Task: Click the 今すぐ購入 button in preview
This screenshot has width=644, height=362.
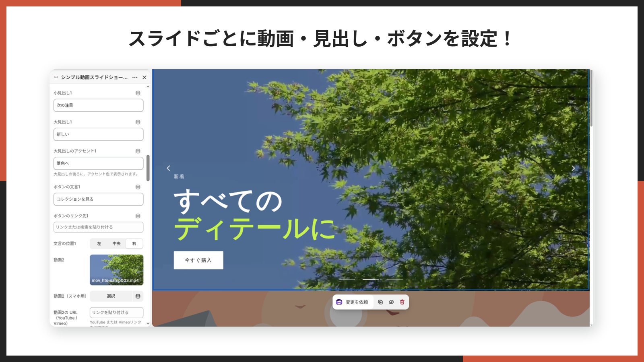Action: click(x=198, y=260)
